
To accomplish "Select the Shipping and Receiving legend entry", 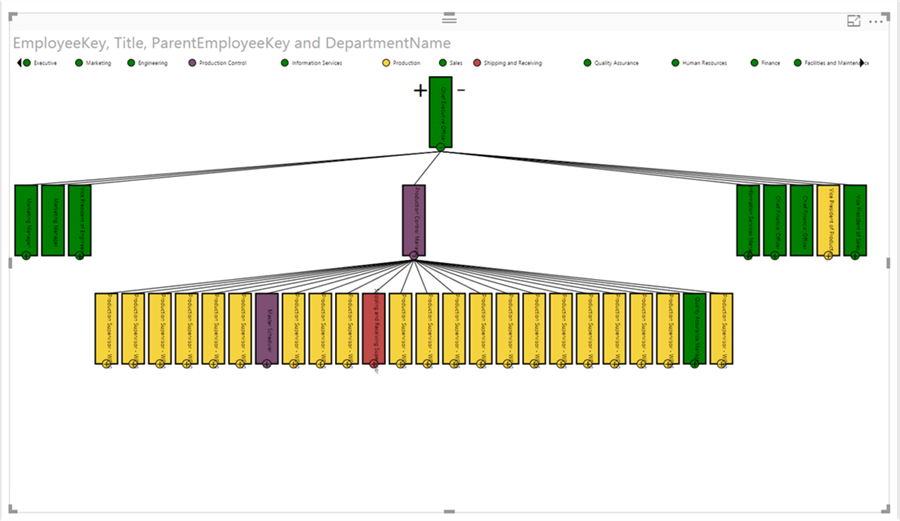I will (512, 63).
